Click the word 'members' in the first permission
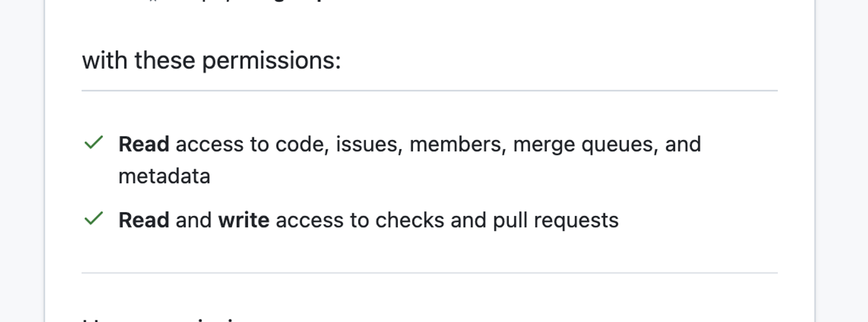868x322 pixels. pyautogui.click(x=456, y=144)
